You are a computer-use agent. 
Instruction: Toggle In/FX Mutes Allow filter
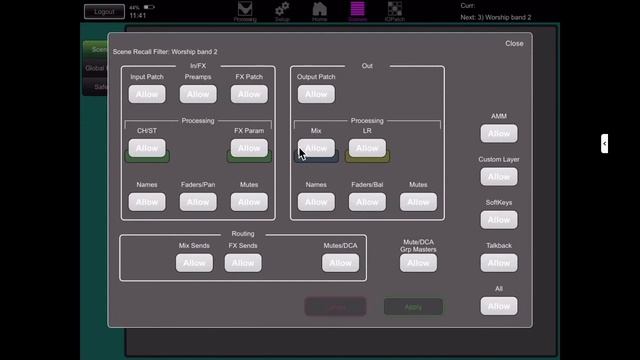coord(249,202)
